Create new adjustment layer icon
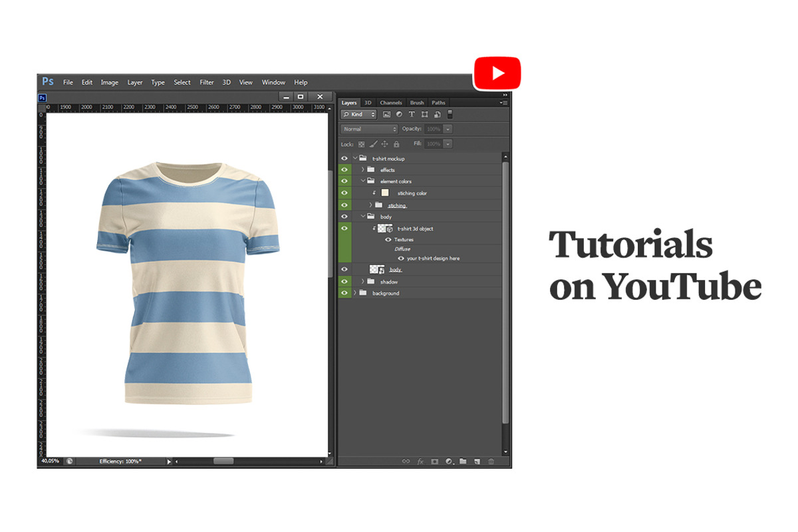 point(450,461)
